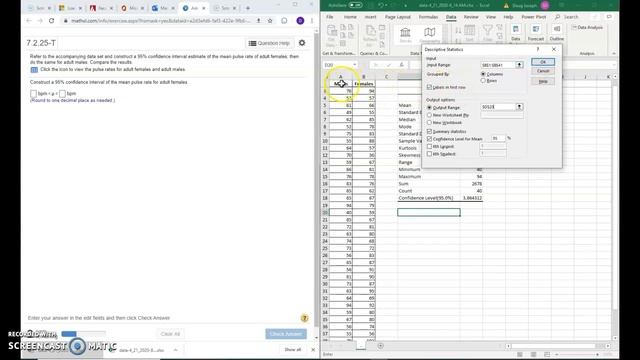Click the Sort button in Data ribbon
The image size is (640, 360).
tap(469, 33)
